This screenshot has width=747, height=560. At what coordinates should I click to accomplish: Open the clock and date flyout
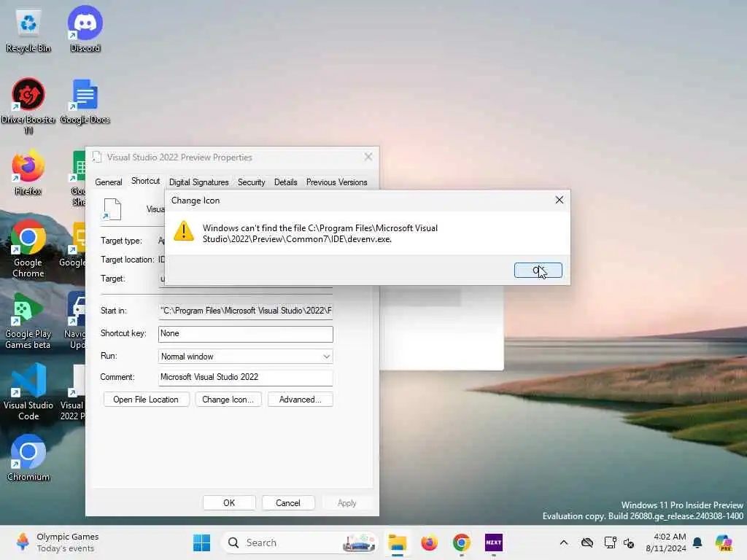[x=665, y=542]
